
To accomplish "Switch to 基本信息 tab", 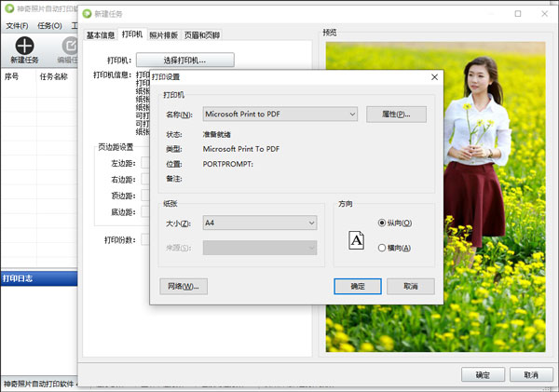I will (x=101, y=35).
